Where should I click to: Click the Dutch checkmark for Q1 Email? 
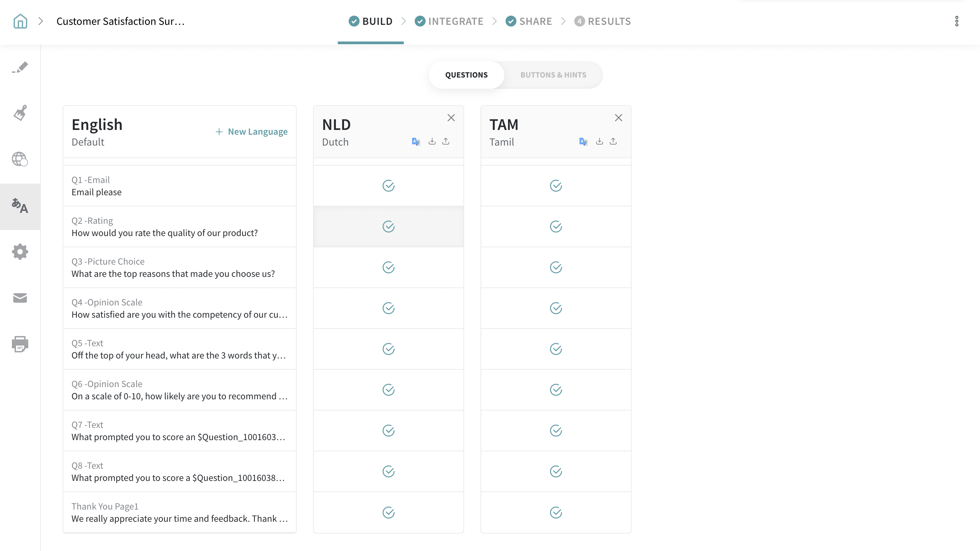[388, 186]
